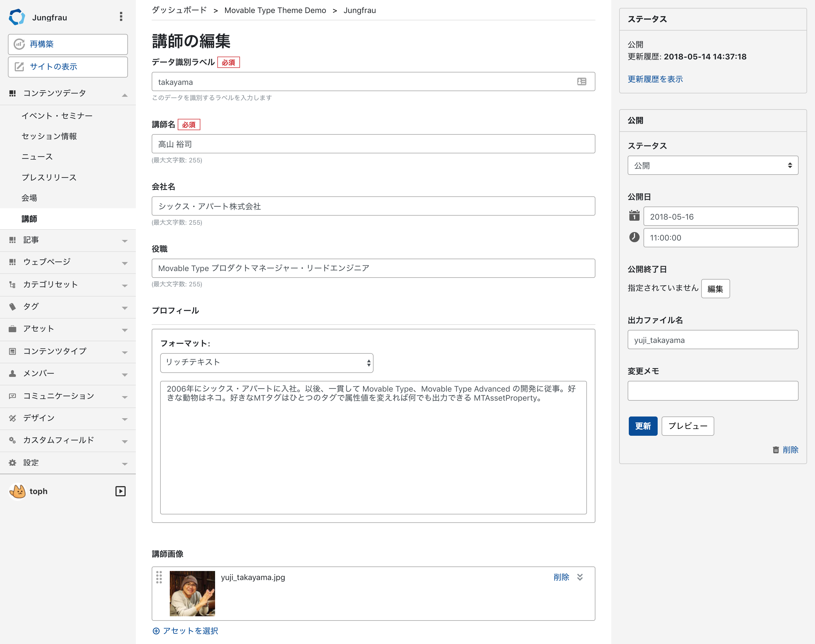Click the play icon next to toph
815x644 pixels.
click(120, 491)
